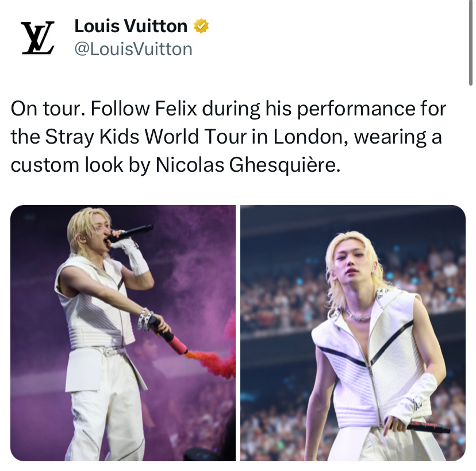Screen dimensions: 476x471
Task: Click the white belt in left photo
Action: (110, 351)
